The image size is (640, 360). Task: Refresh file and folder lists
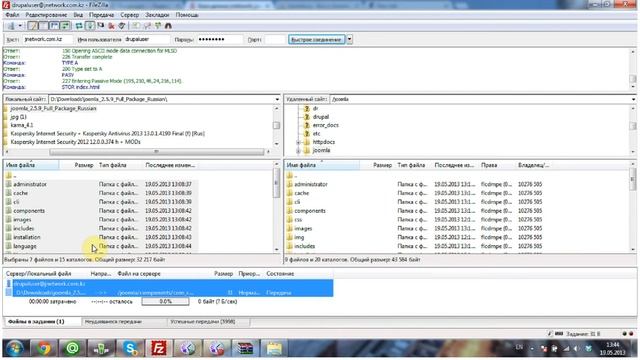click(79, 26)
